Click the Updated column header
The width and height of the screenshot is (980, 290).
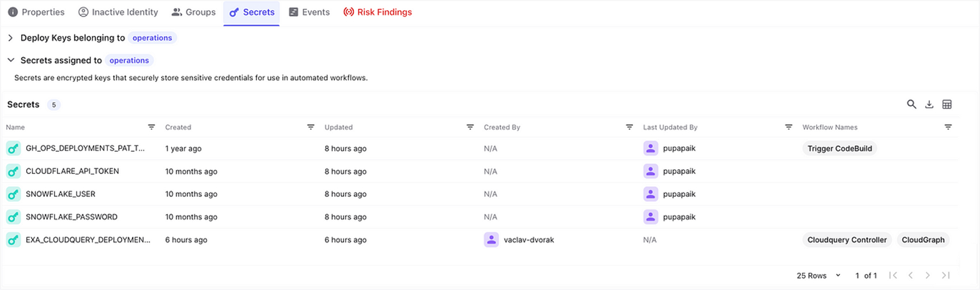(339, 127)
